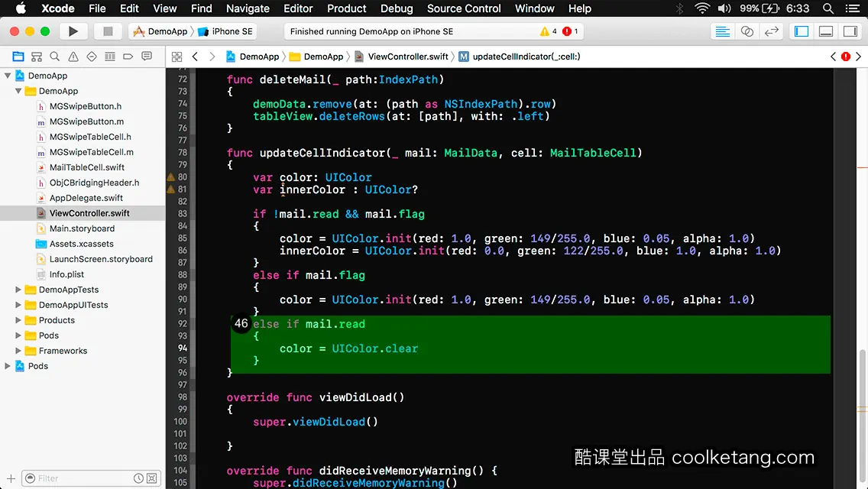
Task: Open the Test navigator
Action: click(92, 57)
